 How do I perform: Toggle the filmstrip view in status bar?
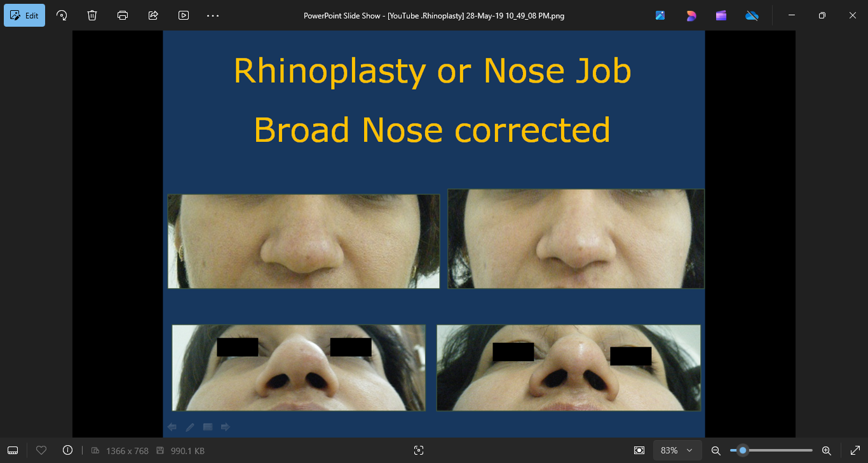point(13,450)
